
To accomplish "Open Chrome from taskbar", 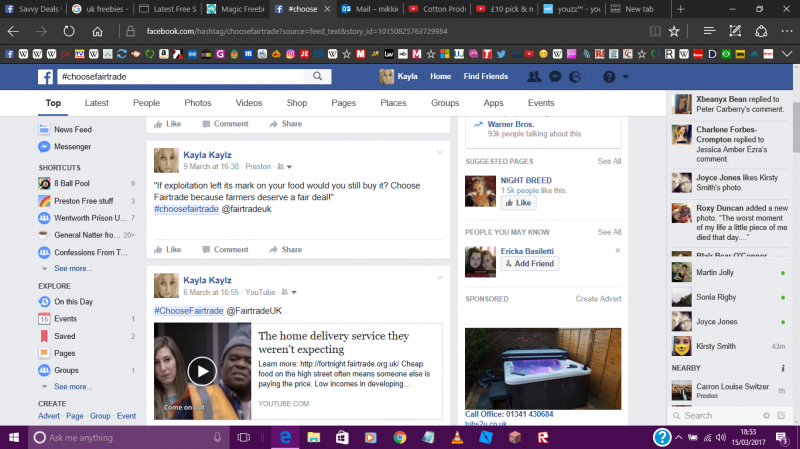I will click(x=399, y=438).
